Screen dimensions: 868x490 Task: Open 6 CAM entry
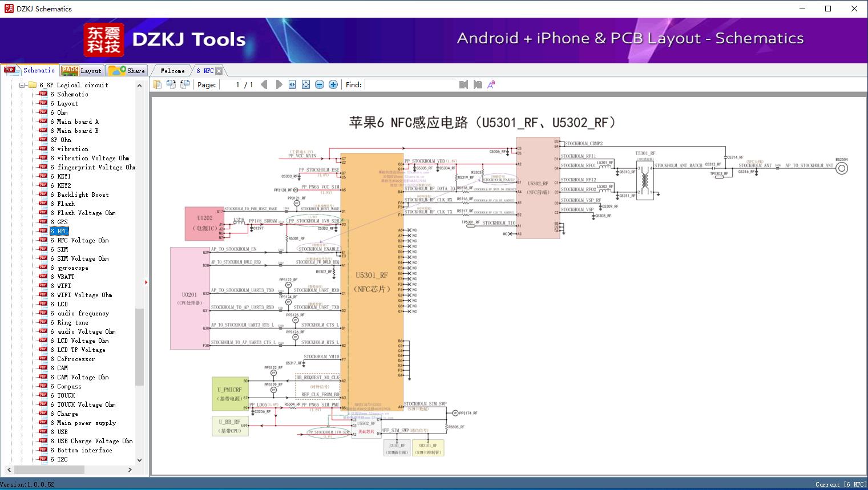point(59,368)
